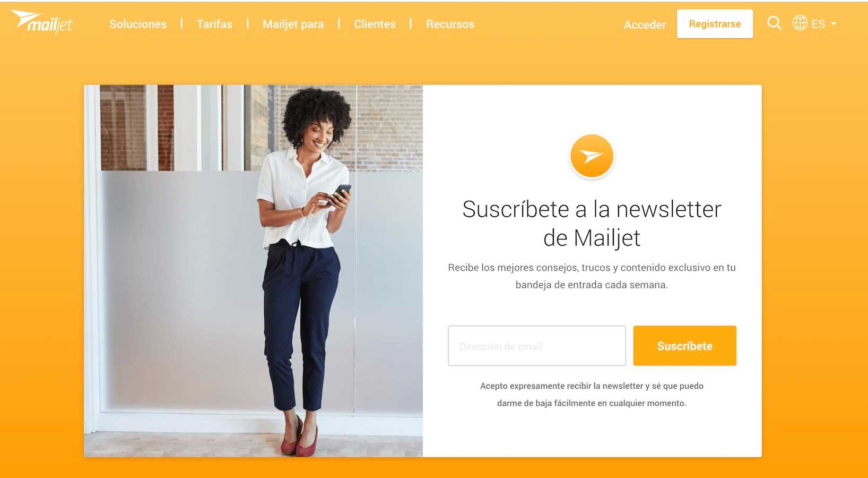The image size is (868, 478).
Task: Click the Suscríbete button
Action: (x=684, y=346)
